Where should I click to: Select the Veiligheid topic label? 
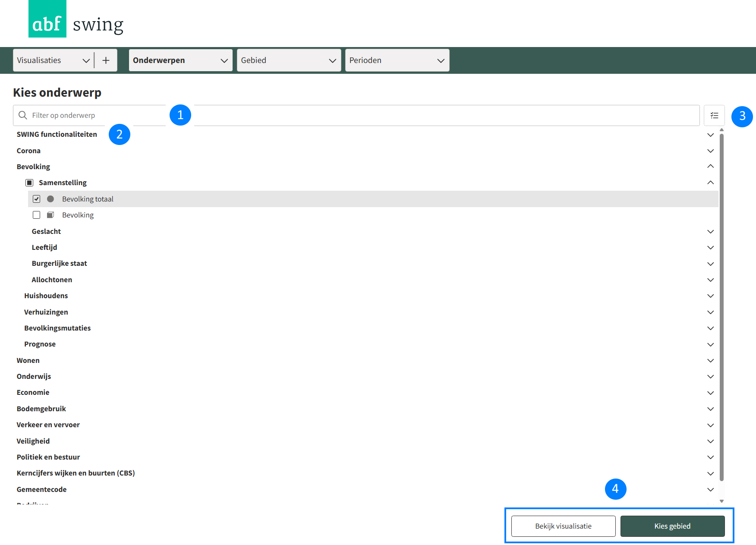[33, 441]
